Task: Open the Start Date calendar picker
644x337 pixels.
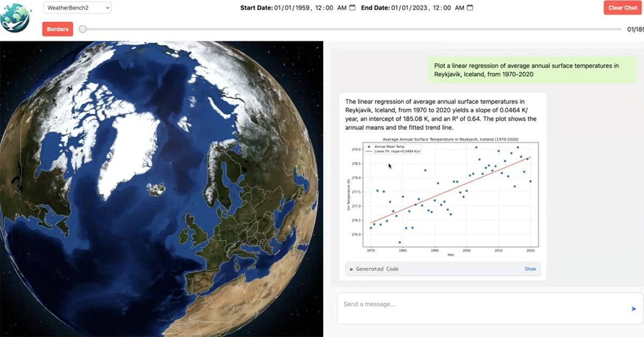Action: point(353,8)
